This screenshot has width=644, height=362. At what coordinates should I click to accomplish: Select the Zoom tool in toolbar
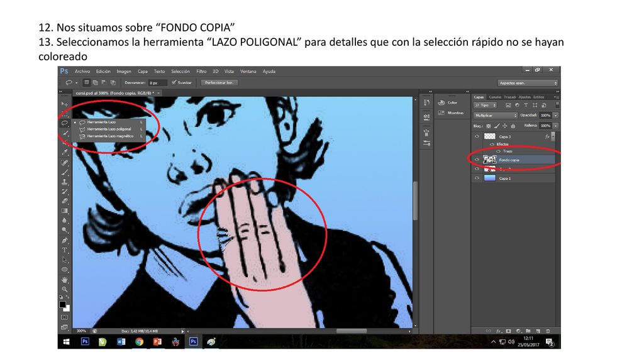point(65,289)
